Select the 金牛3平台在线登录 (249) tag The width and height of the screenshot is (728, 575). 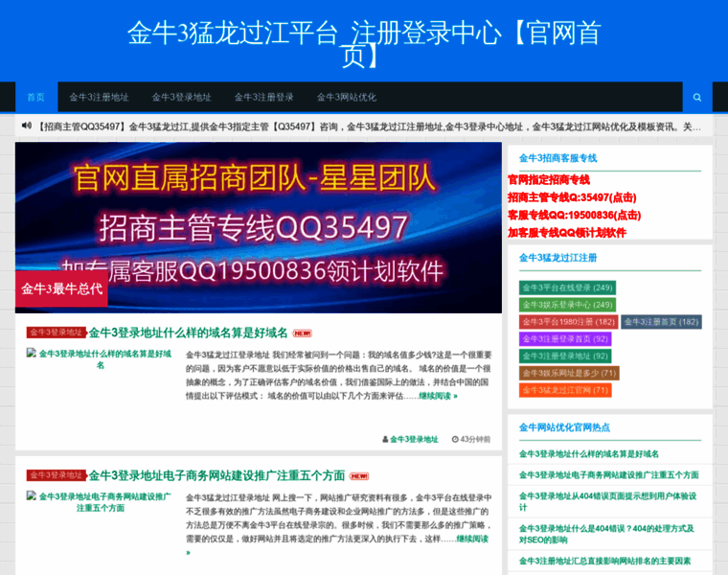[x=567, y=287]
